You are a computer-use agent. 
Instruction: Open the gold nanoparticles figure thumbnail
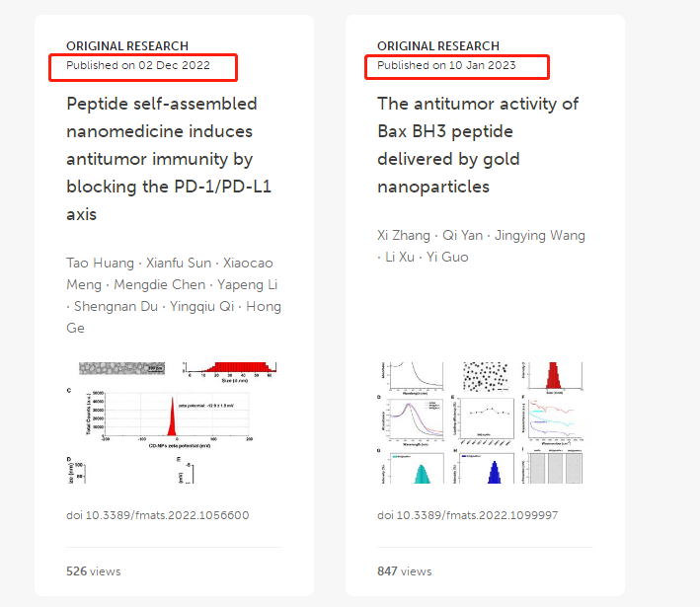tap(486, 422)
